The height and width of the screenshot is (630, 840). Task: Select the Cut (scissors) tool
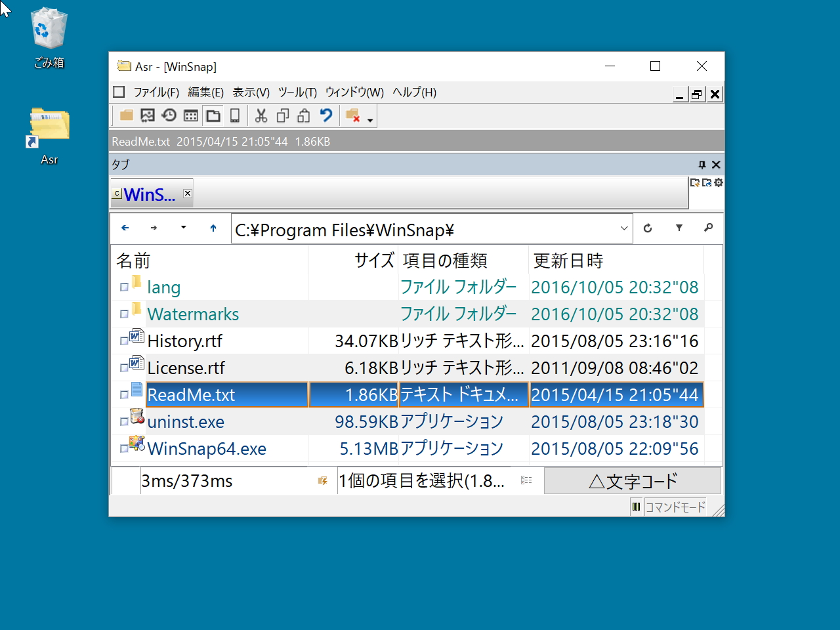click(x=261, y=115)
